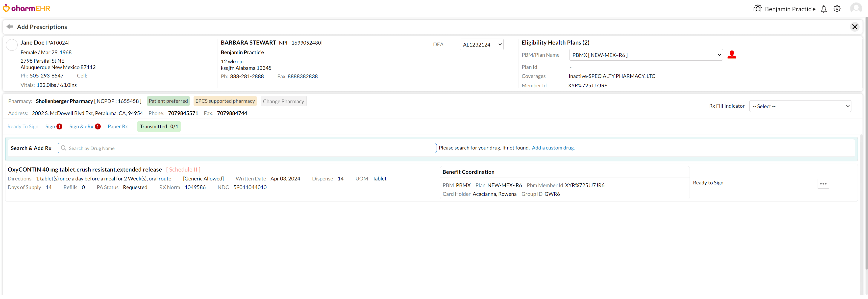Select the Transmitted 0/1 tab

point(159,126)
